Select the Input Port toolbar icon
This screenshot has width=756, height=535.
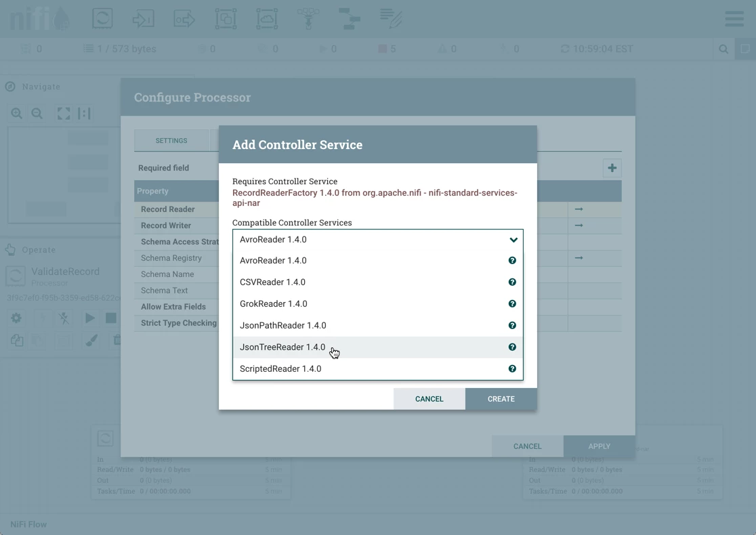[143, 19]
